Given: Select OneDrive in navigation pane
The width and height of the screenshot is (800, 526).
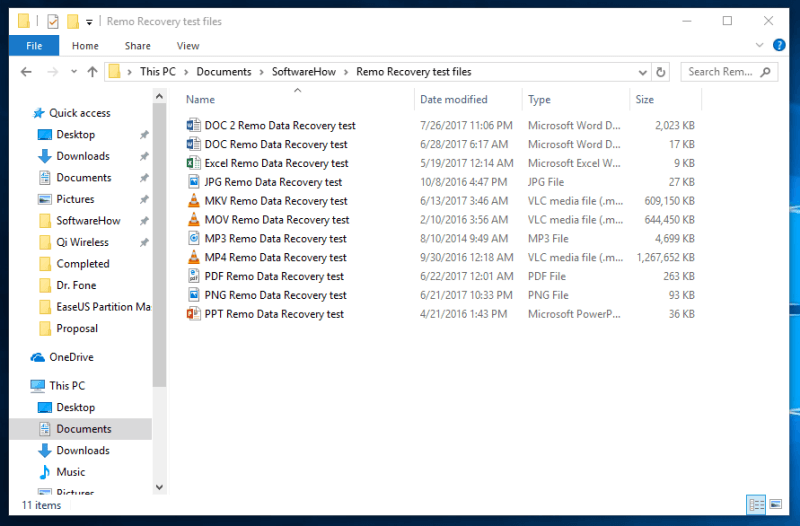Looking at the screenshot, I should [71, 357].
